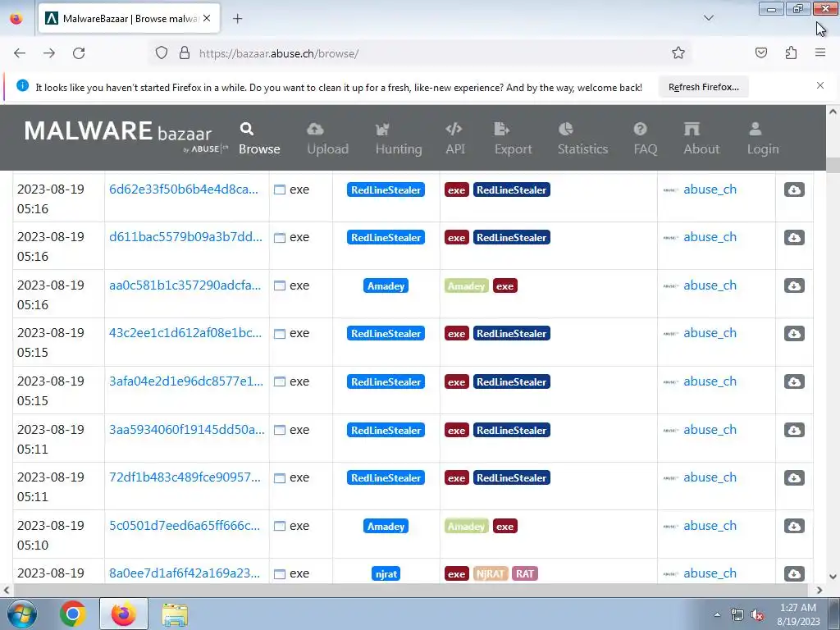Go forward one page
This screenshot has width=840, height=630.
pos(49,53)
